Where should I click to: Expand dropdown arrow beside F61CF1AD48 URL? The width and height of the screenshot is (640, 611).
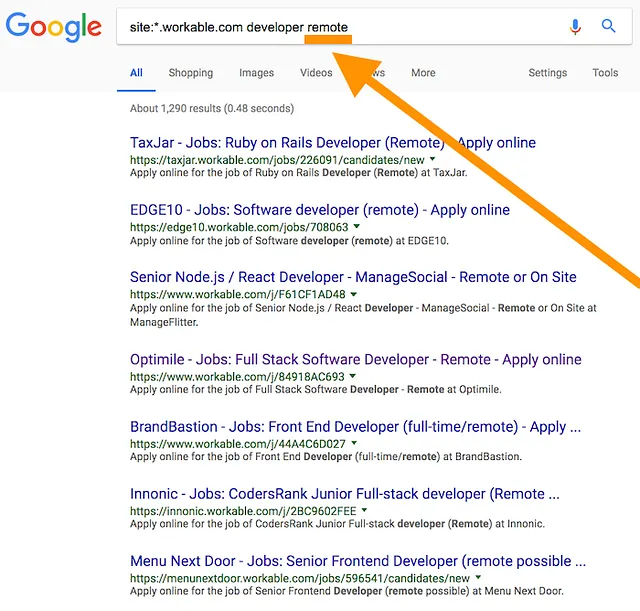pos(354,294)
